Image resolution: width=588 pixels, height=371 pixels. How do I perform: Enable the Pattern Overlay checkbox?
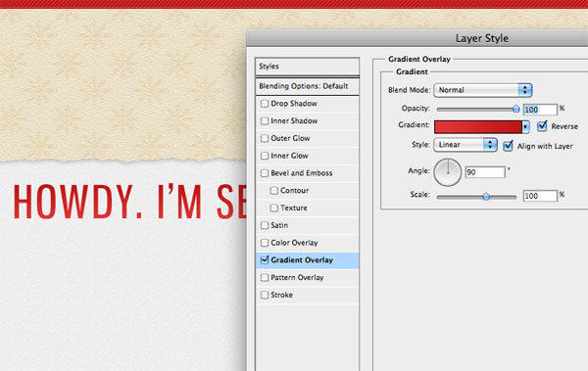265,277
